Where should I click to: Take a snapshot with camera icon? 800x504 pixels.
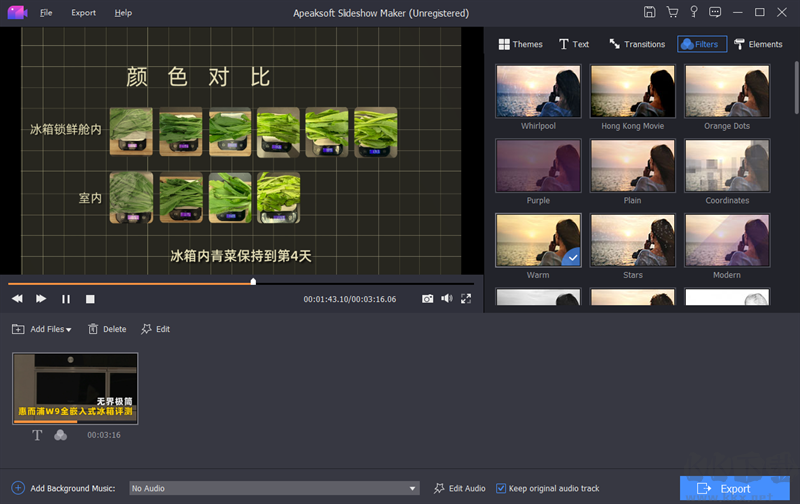[427, 298]
